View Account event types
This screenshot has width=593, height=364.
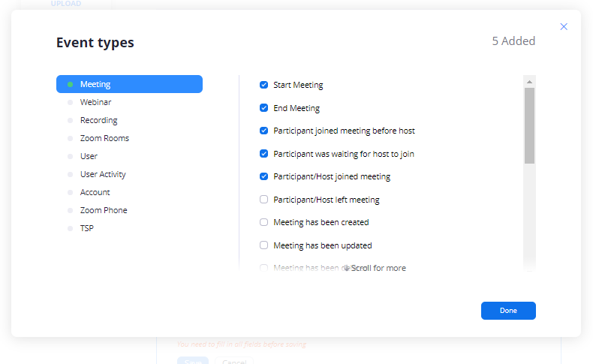pyautogui.click(x=95, y=192)
